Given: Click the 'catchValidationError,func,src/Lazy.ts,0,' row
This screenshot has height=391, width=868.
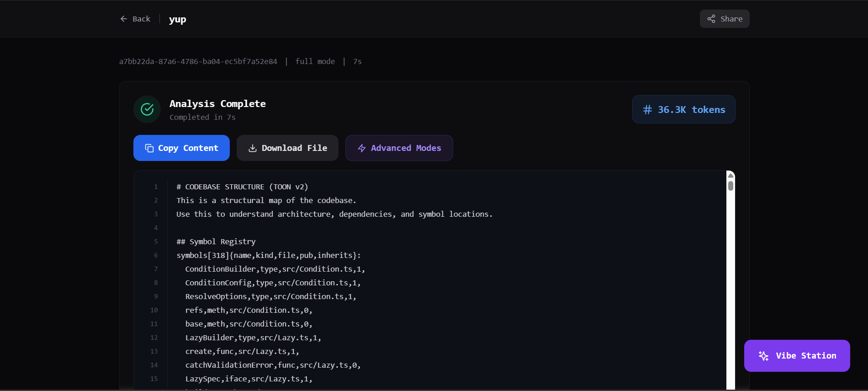Looking at the screenshot, I should point(273,365).
